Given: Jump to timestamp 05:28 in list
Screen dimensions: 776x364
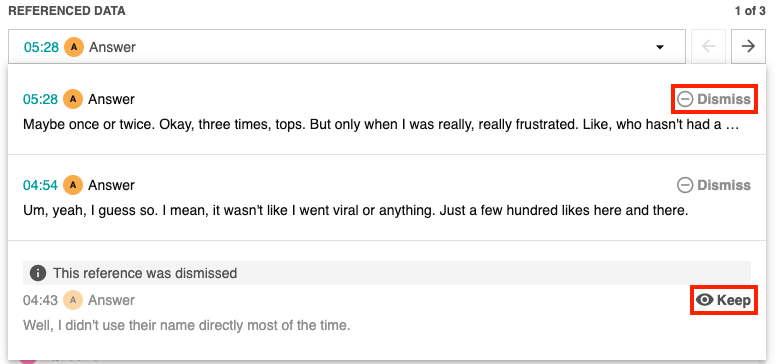Looking at the screenshot, I should coord(41,99).
